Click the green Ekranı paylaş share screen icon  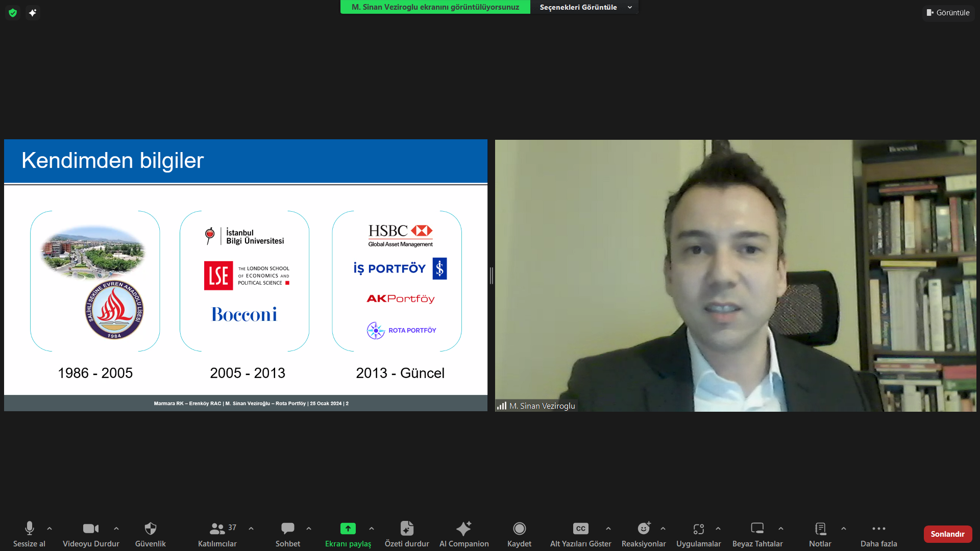point(348,529)
